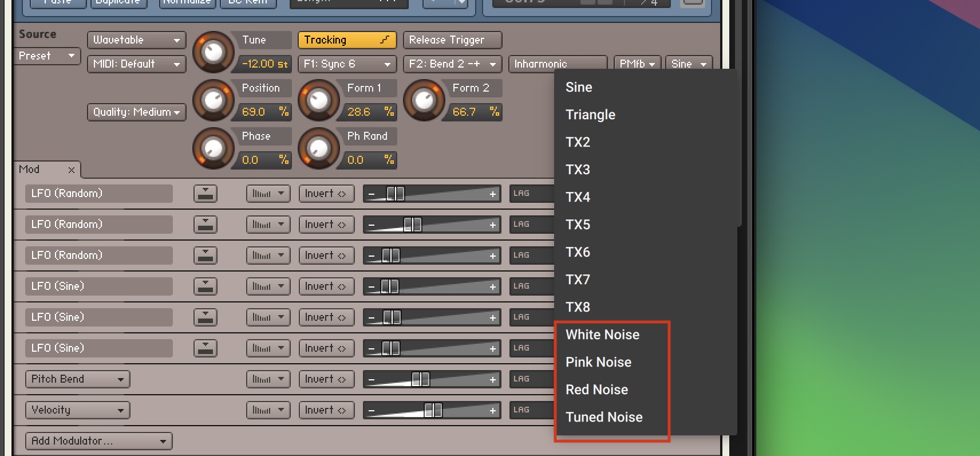Viewport: 980px width, 456px height.
Task: Toggle Invert in the first LFO (Sine) row
Action: click(x=326, y=286)
